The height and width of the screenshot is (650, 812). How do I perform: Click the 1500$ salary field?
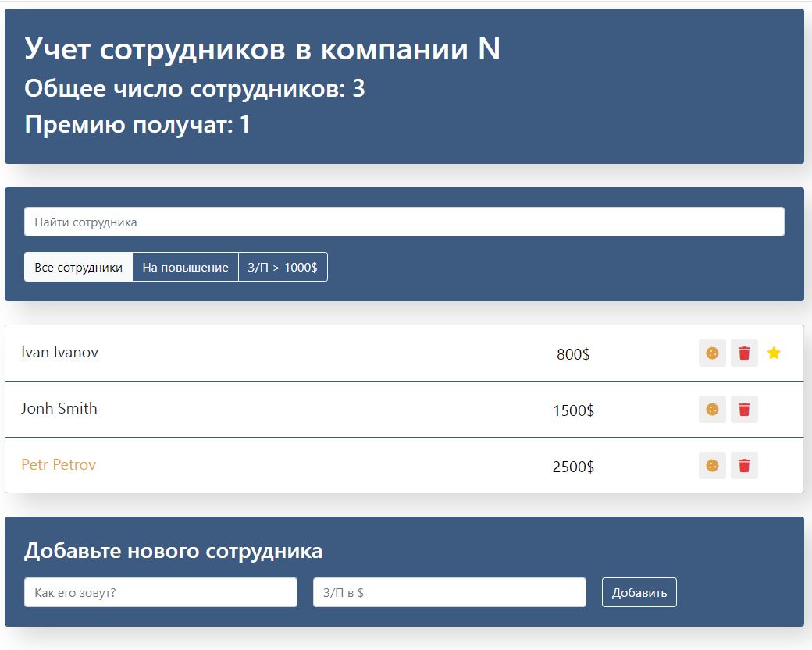click(573, 410)
